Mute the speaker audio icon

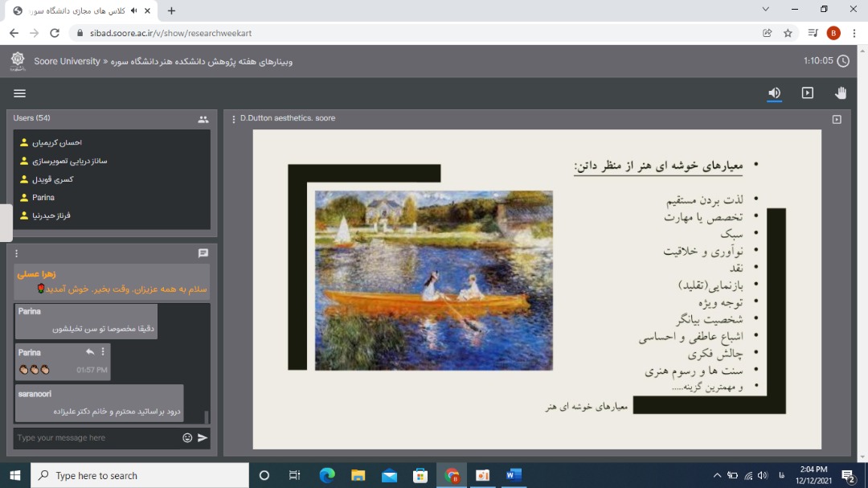pos(775,93)
